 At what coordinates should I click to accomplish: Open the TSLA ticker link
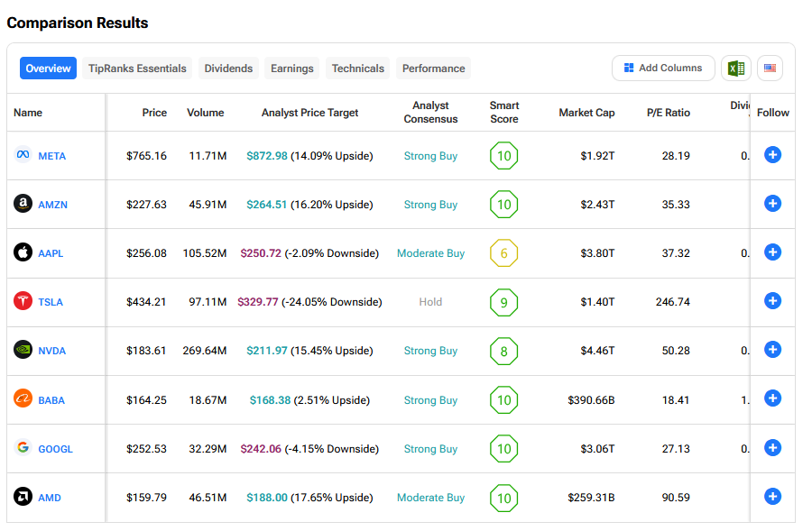tap(51, 302)
